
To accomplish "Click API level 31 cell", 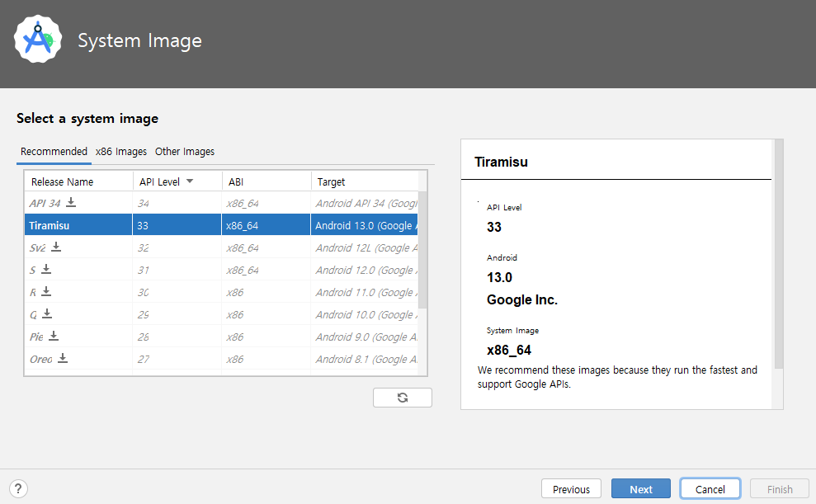I will (x=177, y=270).
